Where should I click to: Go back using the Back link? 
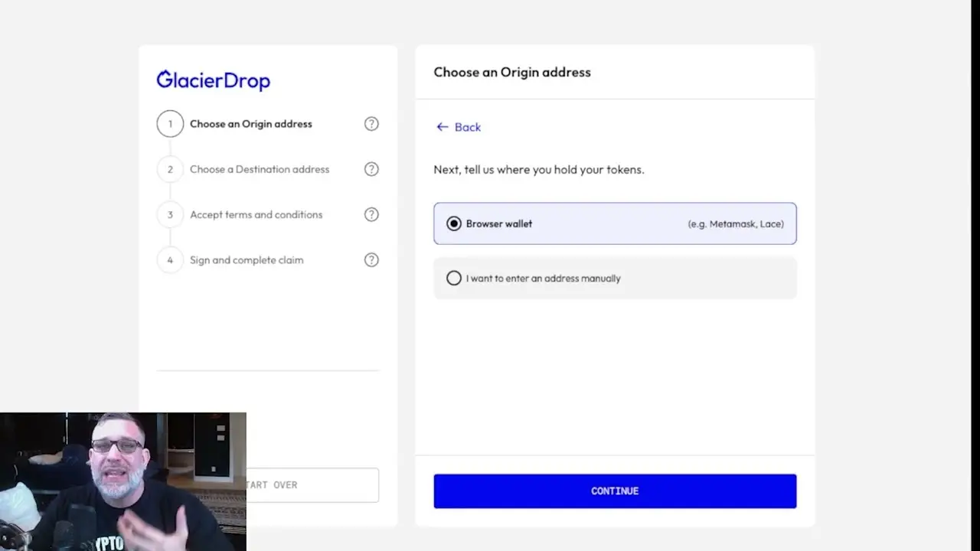tap(459, 127)
